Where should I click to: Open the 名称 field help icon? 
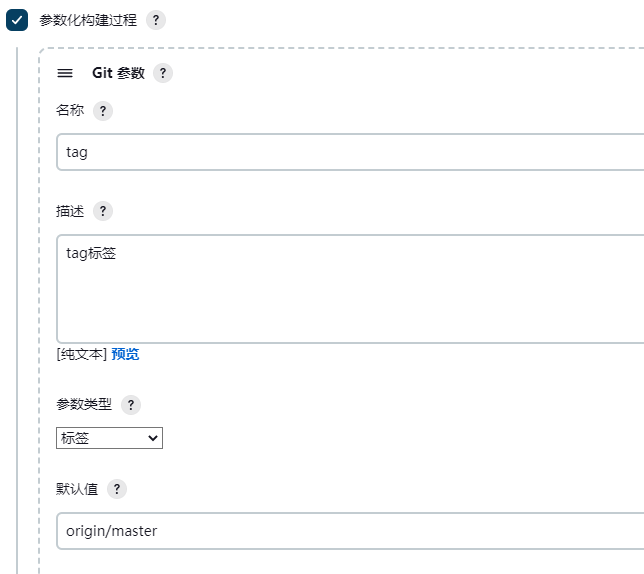(x=102, y=111)
